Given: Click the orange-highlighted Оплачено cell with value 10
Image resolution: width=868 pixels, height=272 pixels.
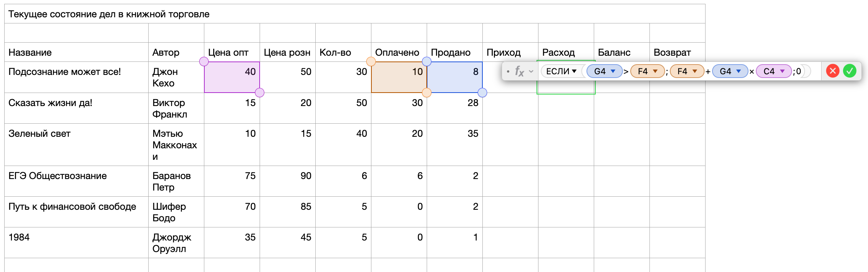Looking at the screenshot, I should 399,77.
